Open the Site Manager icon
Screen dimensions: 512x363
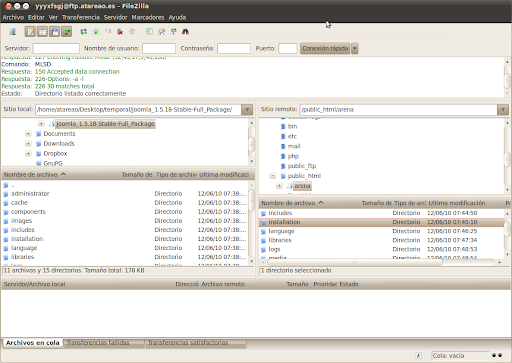tap(13, 32)
